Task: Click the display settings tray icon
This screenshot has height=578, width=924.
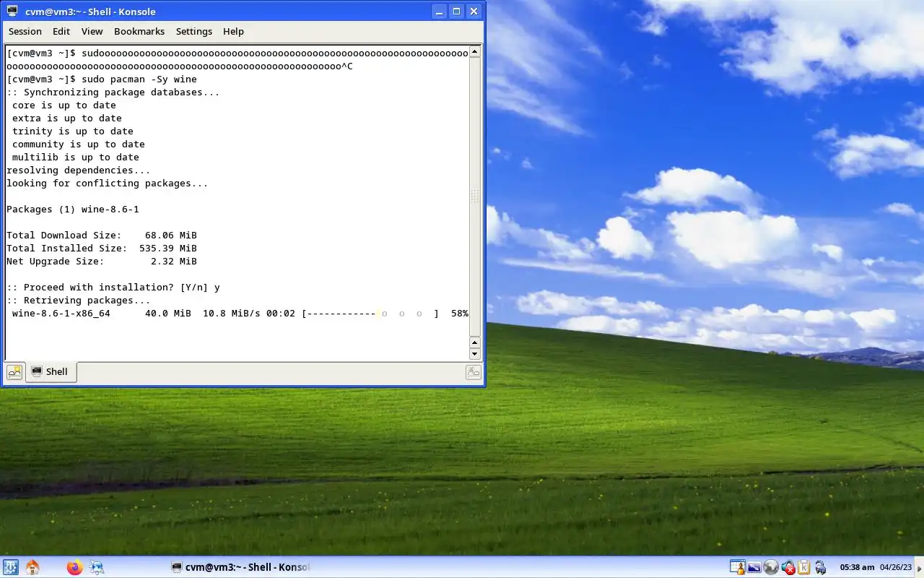Action: click(x=754, y=568)
